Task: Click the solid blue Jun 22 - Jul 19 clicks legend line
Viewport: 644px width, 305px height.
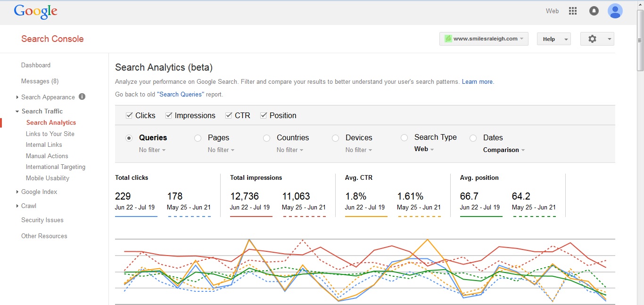Action: tap(136, 217)
